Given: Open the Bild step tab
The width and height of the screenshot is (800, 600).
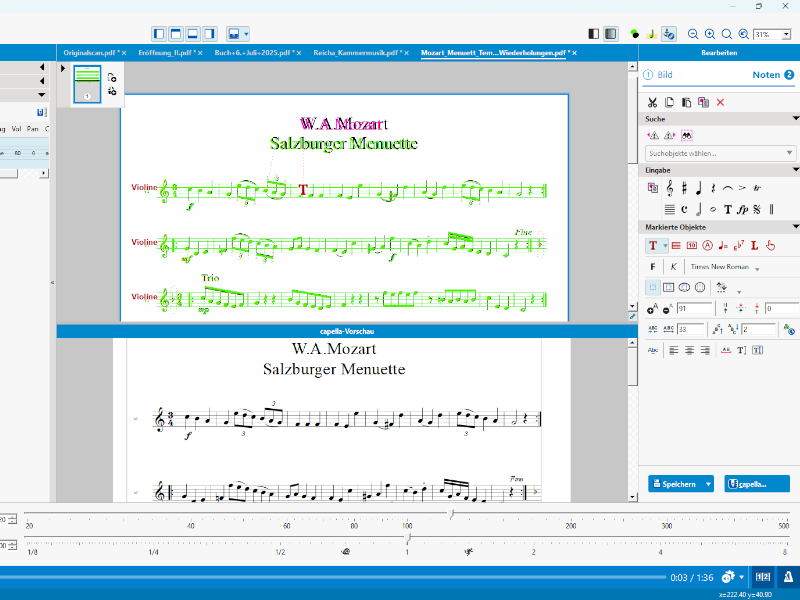Looking at the screenshot, I should pyautogui.click(x=658, y=74).
